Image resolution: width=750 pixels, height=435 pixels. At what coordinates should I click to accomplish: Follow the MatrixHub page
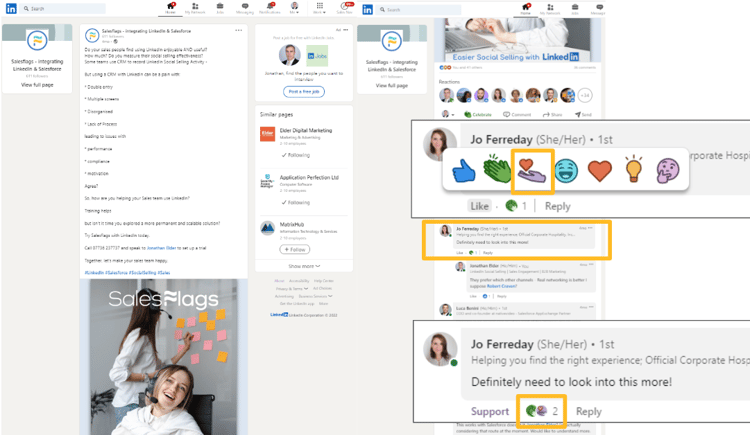click(x=295, y=249)
